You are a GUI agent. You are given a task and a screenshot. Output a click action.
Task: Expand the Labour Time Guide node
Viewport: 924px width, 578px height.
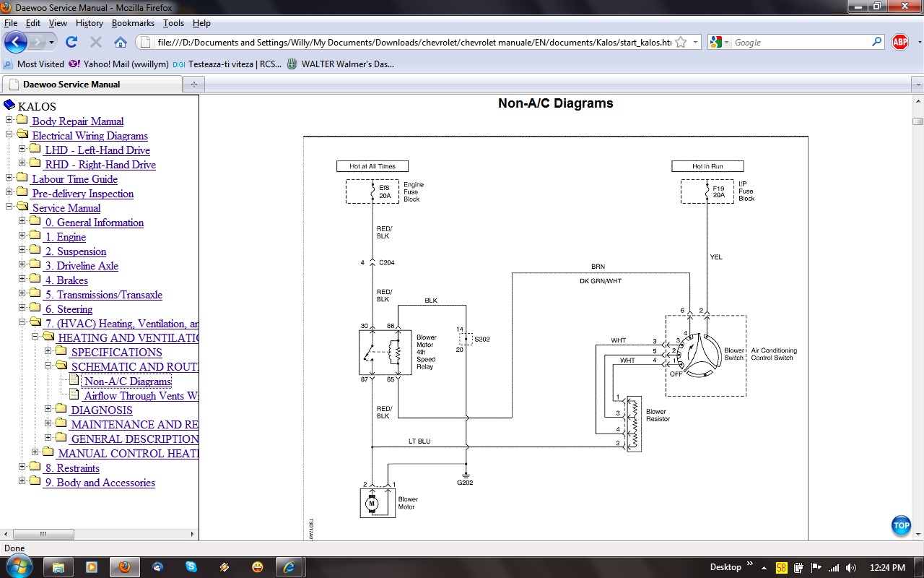point(9,178)
